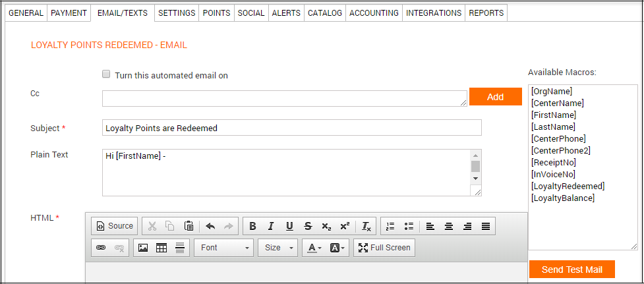Toggle Italic formatting
The height and width of the screenshot is (284, 644).
point(271,226)
